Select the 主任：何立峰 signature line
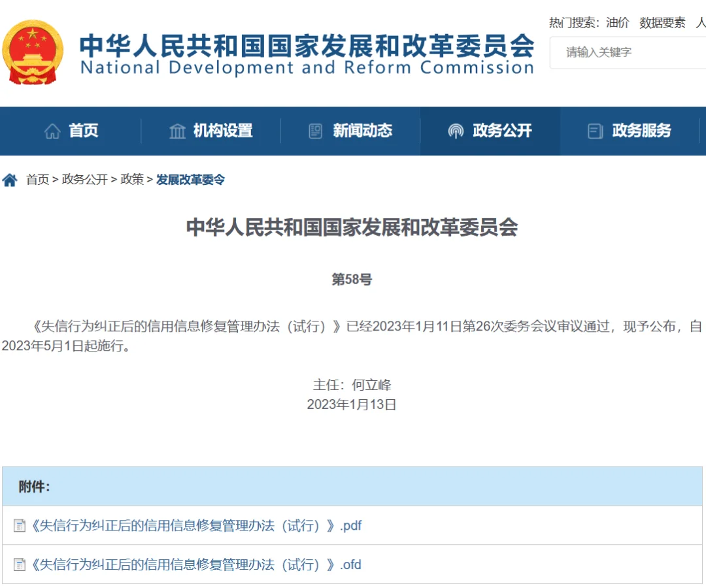Image resolution: width=706 pixels, height=588 pixels. click(x=352, y=385)
